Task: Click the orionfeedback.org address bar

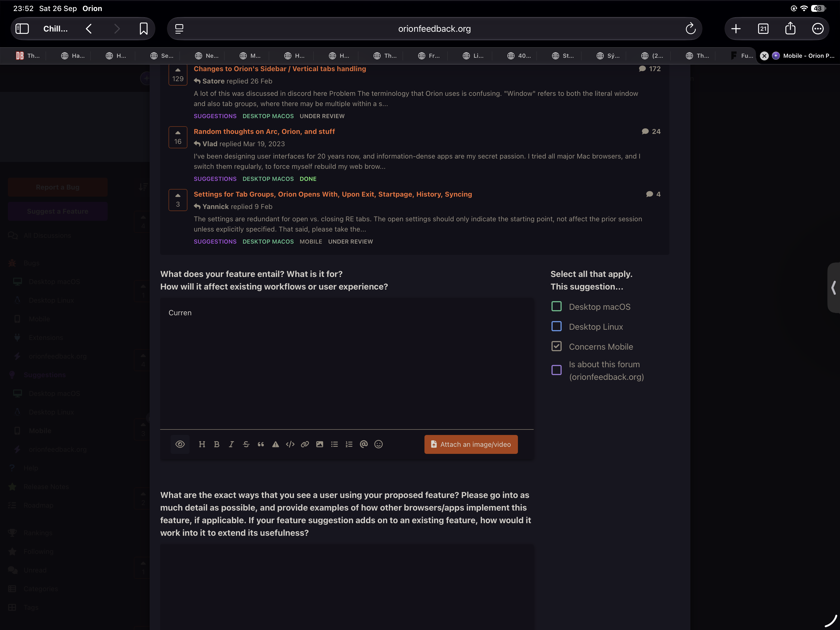Action: point(434,28)
